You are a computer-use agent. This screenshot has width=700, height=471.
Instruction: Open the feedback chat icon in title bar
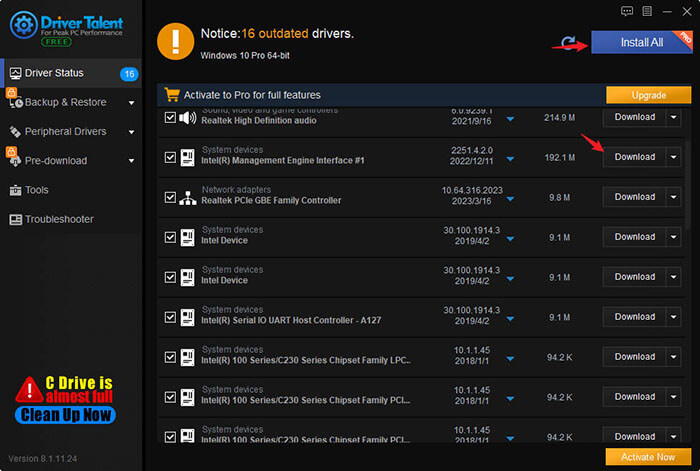point(627,11)
